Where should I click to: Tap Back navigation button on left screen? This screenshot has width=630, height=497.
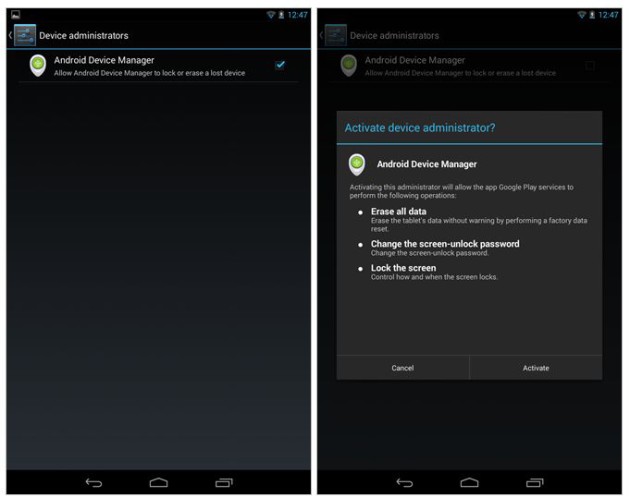click(94, 483)
